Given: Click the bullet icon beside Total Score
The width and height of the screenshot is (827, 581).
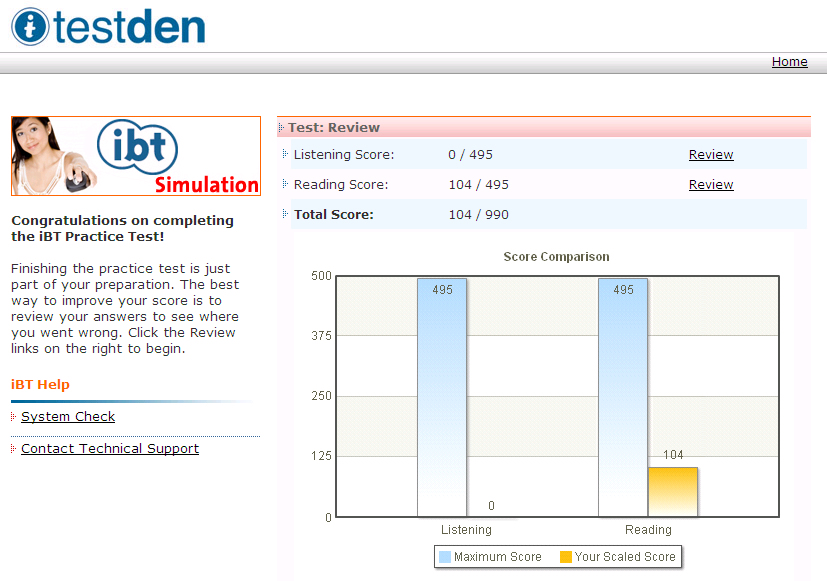Looking at the screenshot, I should point(285,214).
